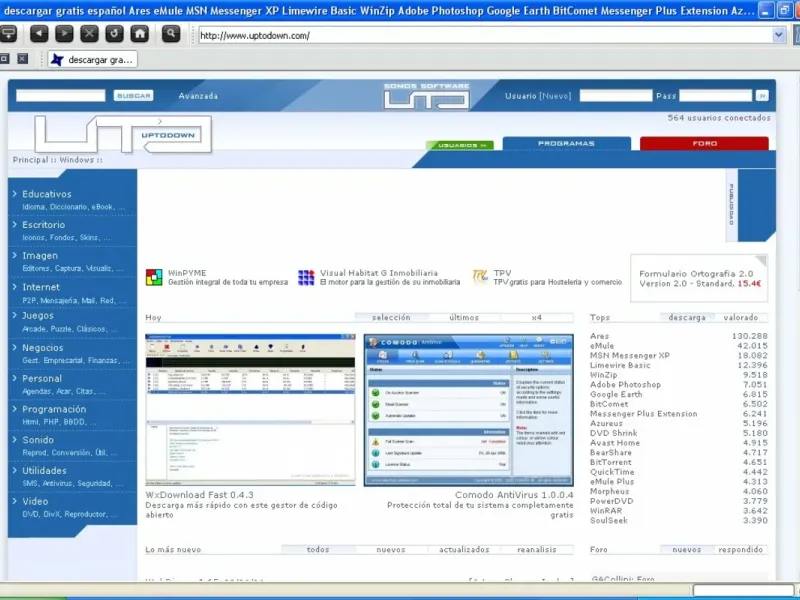
Task: Click the new tab icon left of Back
Action: (x=9, y=34)
